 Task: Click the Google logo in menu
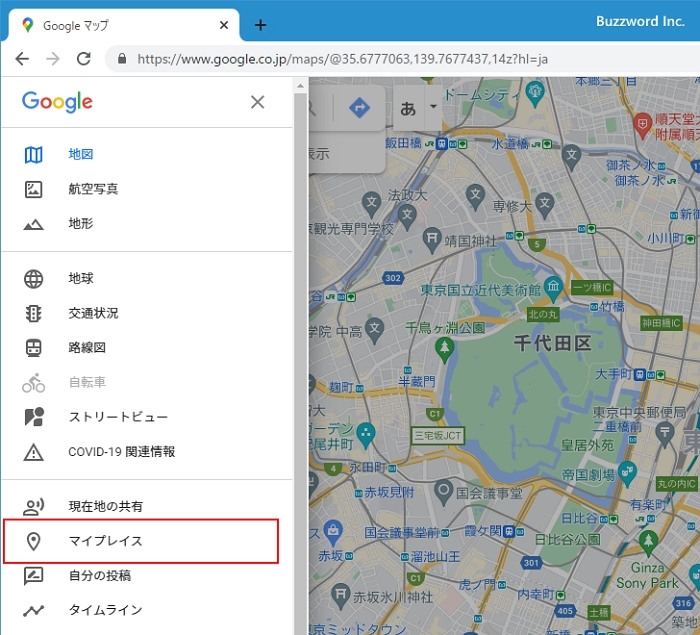click(57, 102)
